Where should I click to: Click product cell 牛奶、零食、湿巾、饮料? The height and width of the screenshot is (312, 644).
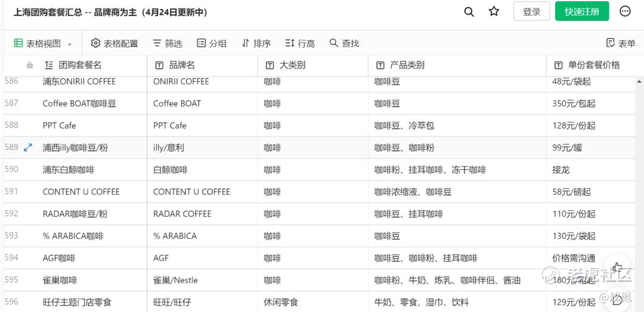(x=422, y=303)
